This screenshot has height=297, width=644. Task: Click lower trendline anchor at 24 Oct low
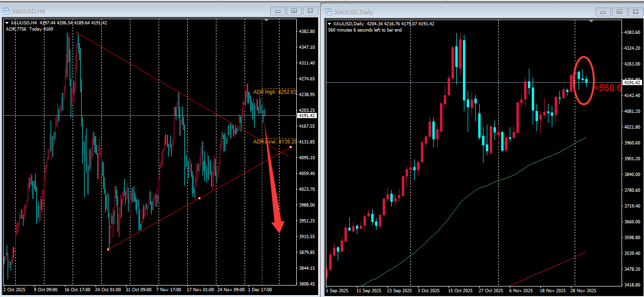tap(109, 249)
